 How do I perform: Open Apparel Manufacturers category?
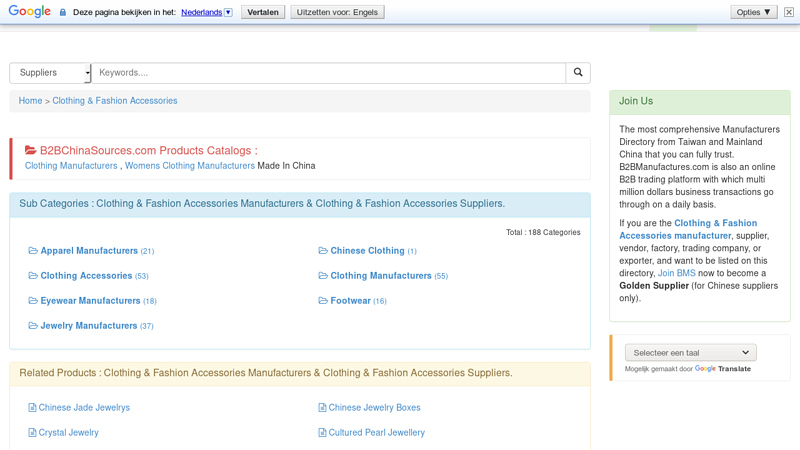click(89, 251)
